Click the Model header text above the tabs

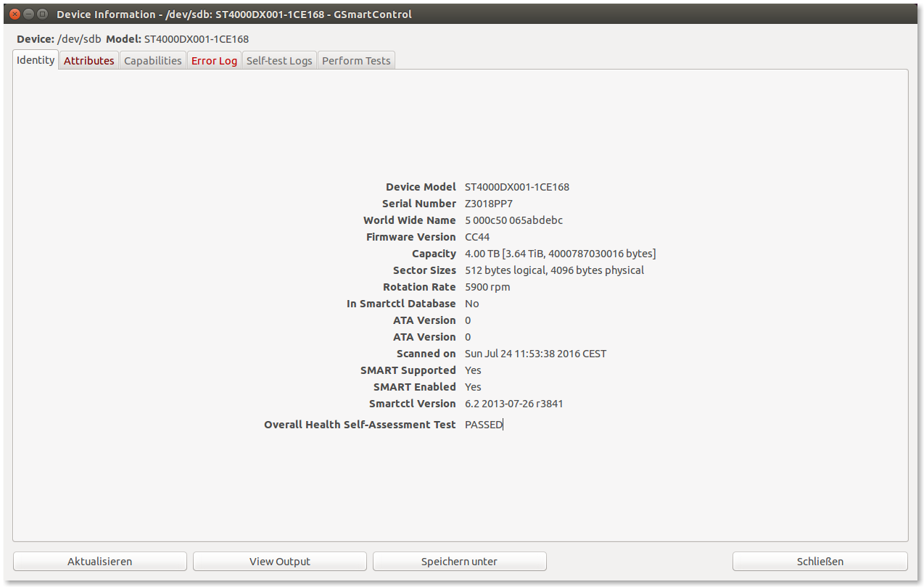tap(177, 39)
